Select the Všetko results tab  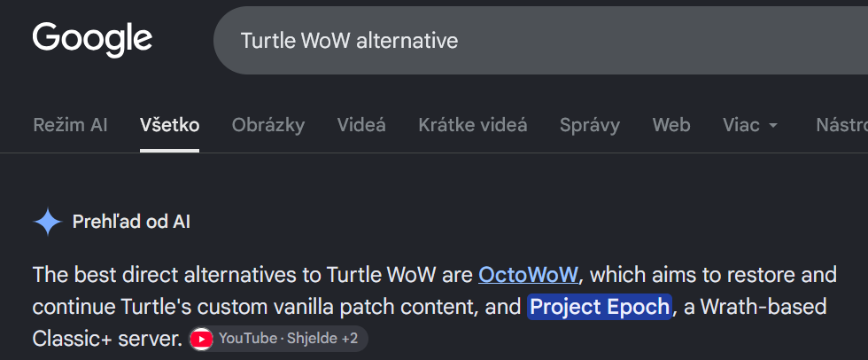(169, 125)
